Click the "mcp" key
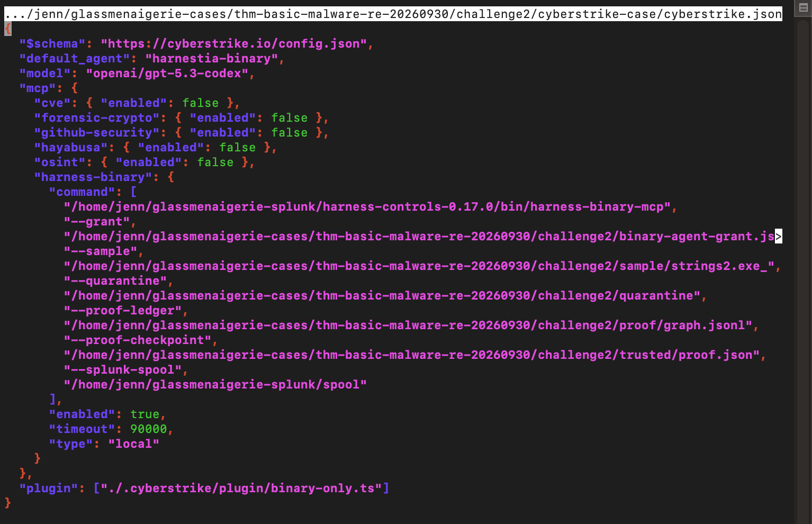812x524 pixels. click(x=38, y=88)
